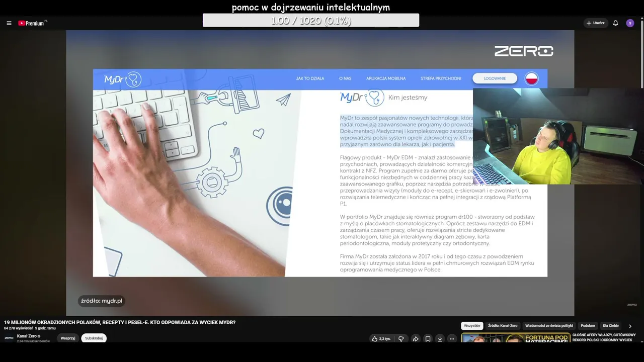Click the Polish flag language icon
Viewport: 644px width, 362px height.
tap(532, 78)
